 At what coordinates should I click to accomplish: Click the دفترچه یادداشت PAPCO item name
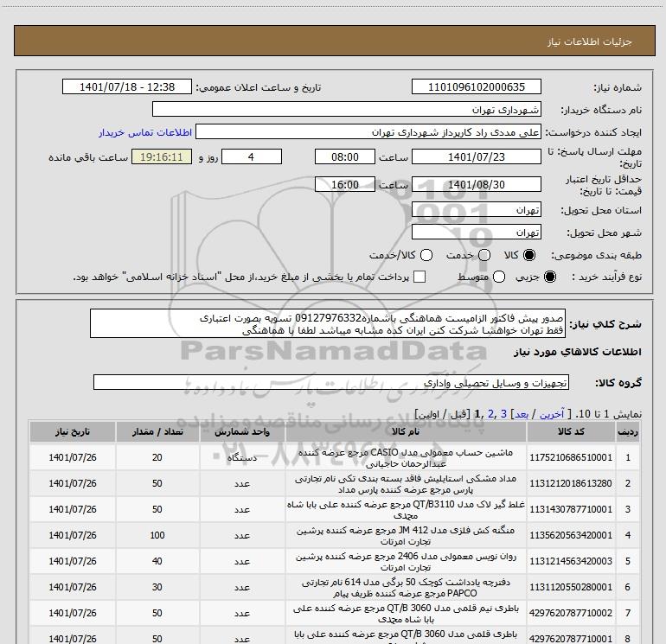pyautogui.click(x=406, y=587)
